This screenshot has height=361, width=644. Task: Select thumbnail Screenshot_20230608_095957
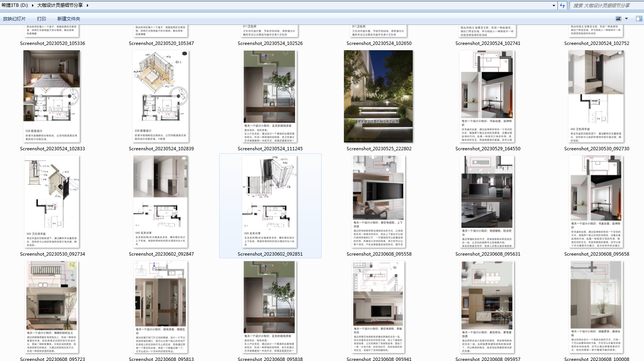click(x=487, y=307)
